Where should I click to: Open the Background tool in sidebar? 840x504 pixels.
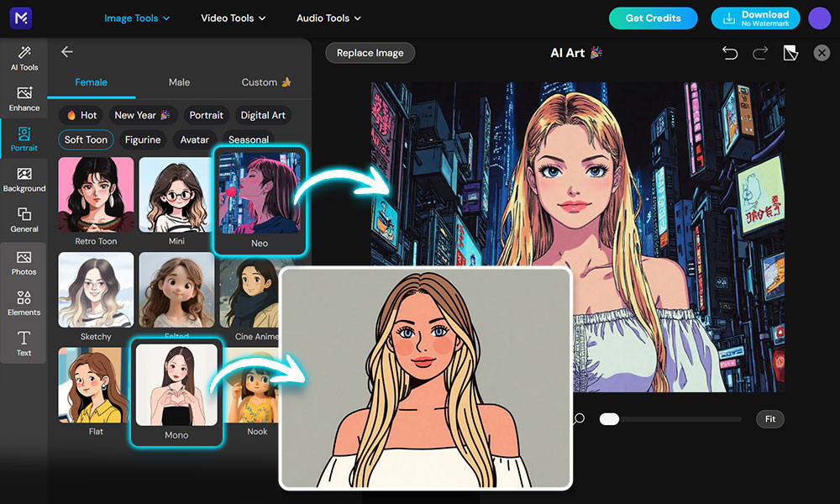coord(24,181)
